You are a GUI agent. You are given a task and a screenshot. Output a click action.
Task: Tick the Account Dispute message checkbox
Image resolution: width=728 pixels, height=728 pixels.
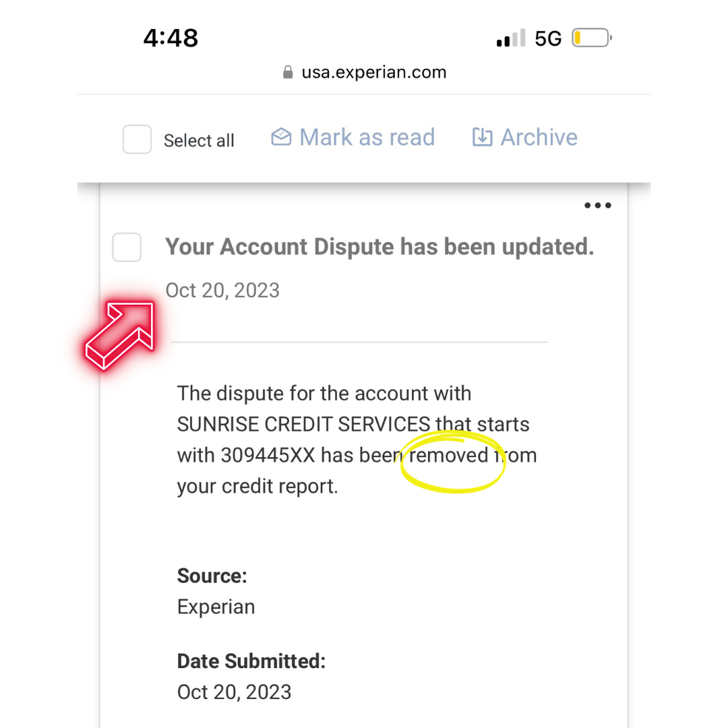(x=127, y=247)
